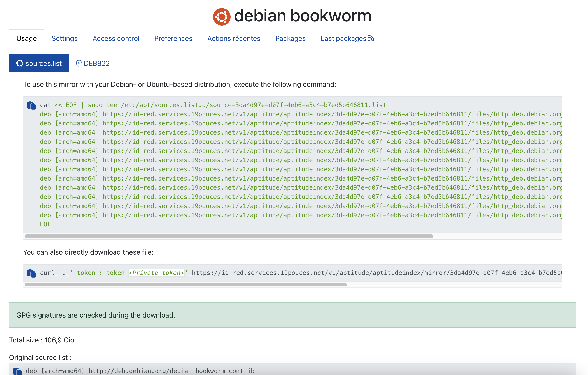Click the Ubuntu logo beside debian bookworm
The width and height of the screenshot is (588, 375).
tap(221, 17)
